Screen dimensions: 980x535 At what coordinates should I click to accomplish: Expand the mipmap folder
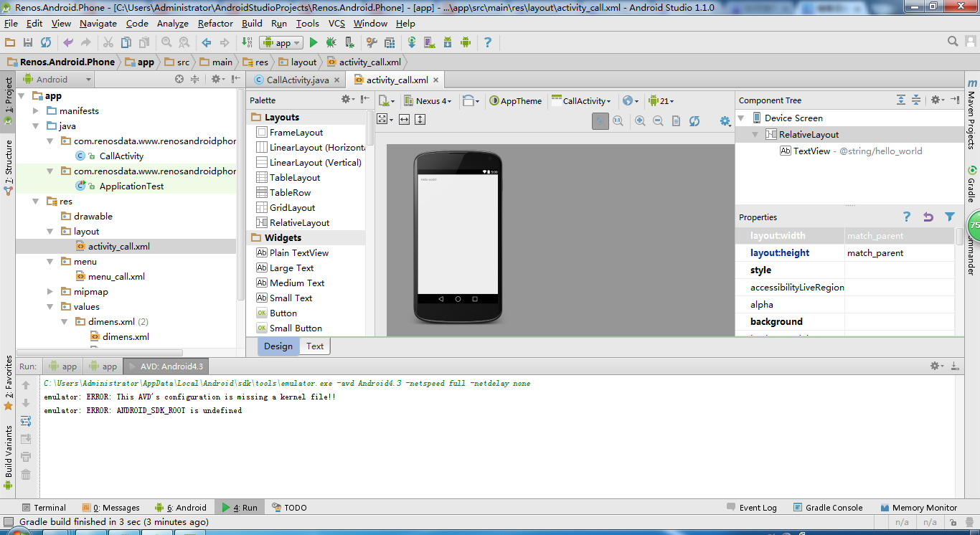[x=50, y=291]
